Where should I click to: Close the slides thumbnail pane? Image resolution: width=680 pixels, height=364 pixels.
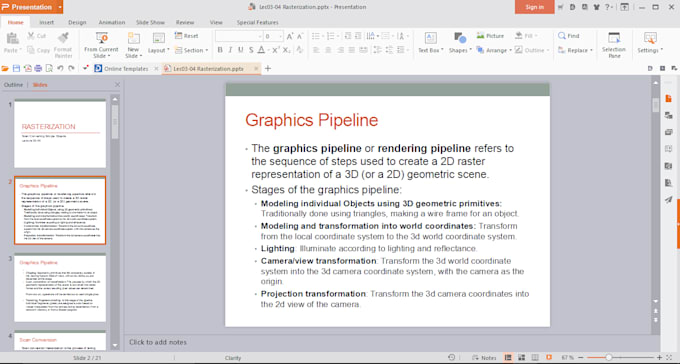pos(117,85)
